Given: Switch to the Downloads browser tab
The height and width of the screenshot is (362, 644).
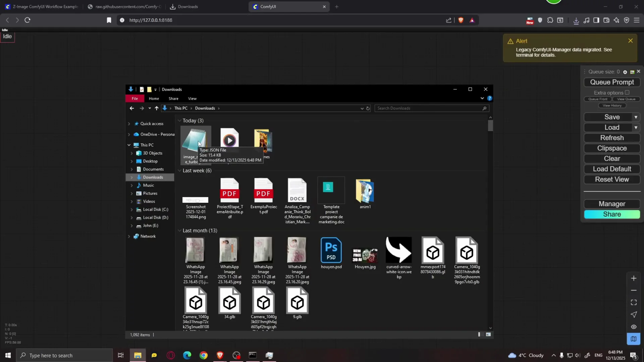Looking at the screenshot, I should (x=188, y=6).
